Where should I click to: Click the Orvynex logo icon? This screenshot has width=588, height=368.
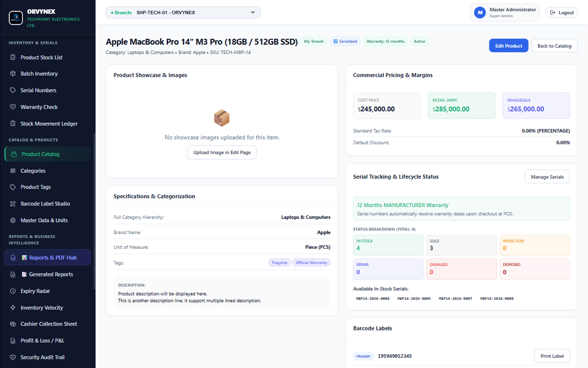pyautogui.click(x=16, y=18)
